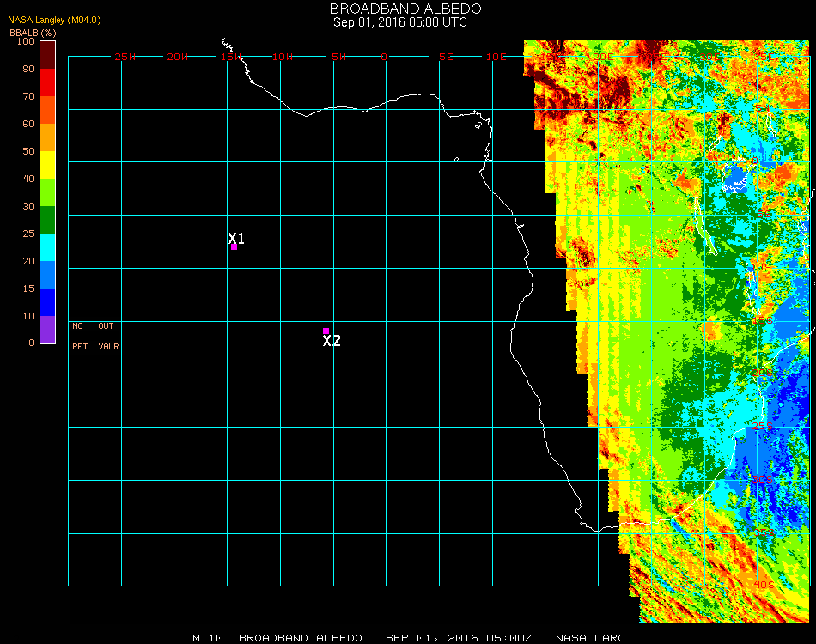The width and height of the screenshot is (816, 644).
Task: Select the red 70–80% legend swatch
Action: 47,82
